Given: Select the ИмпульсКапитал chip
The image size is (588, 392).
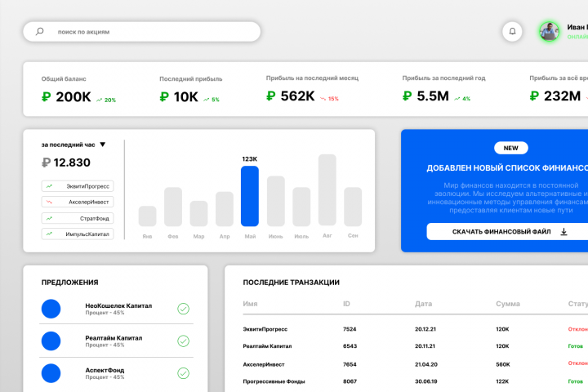Looking at the screenshot, I should click(78, 234).
